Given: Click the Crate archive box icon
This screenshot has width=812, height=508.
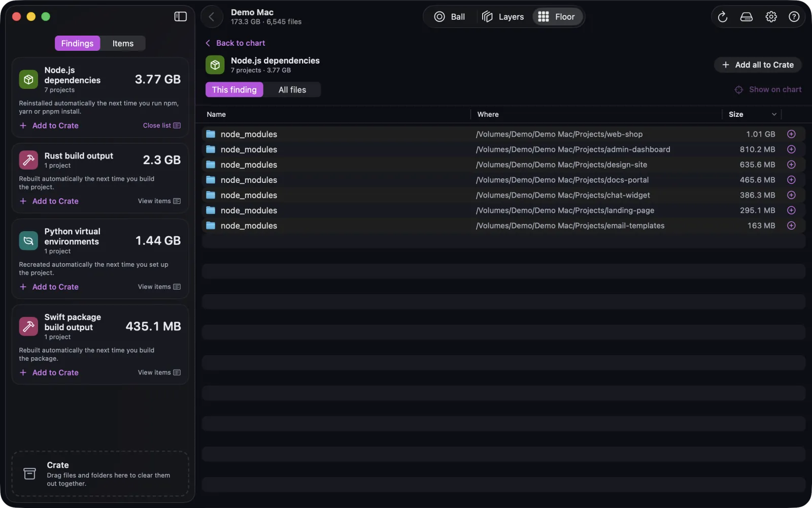Looking at the screenshot, I should coord(30,474).
